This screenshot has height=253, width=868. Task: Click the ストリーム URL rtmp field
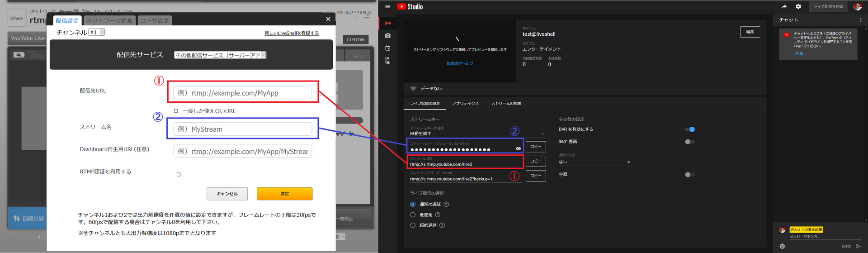coord(465,162)
